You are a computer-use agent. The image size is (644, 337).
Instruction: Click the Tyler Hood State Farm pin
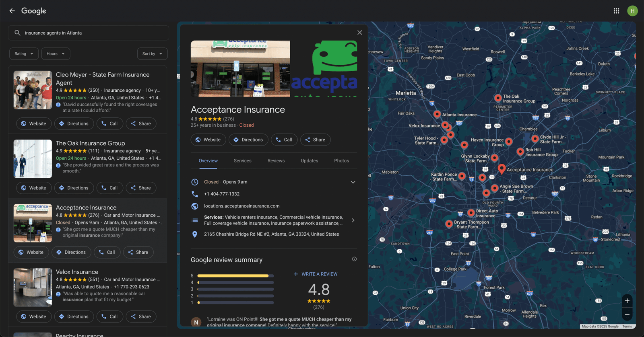[444, 140]
